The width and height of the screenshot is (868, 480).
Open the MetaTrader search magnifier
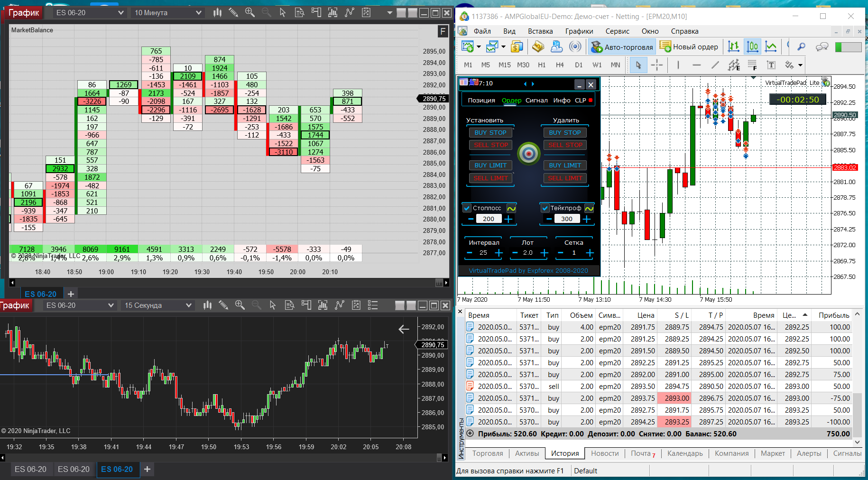(x=802, y=46)
